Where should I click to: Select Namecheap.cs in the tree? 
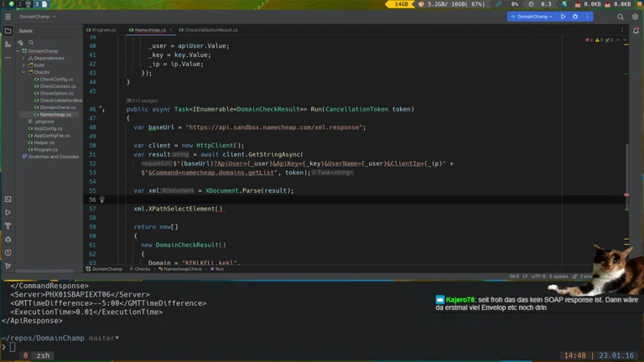coord(53,115)
